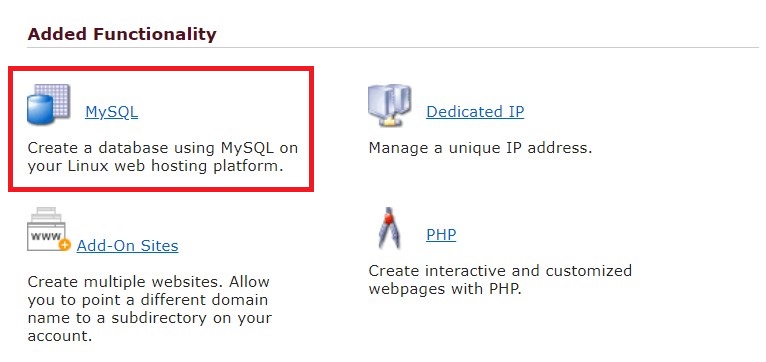Click the 'www' label inside Add-On Sites icon

44,237
